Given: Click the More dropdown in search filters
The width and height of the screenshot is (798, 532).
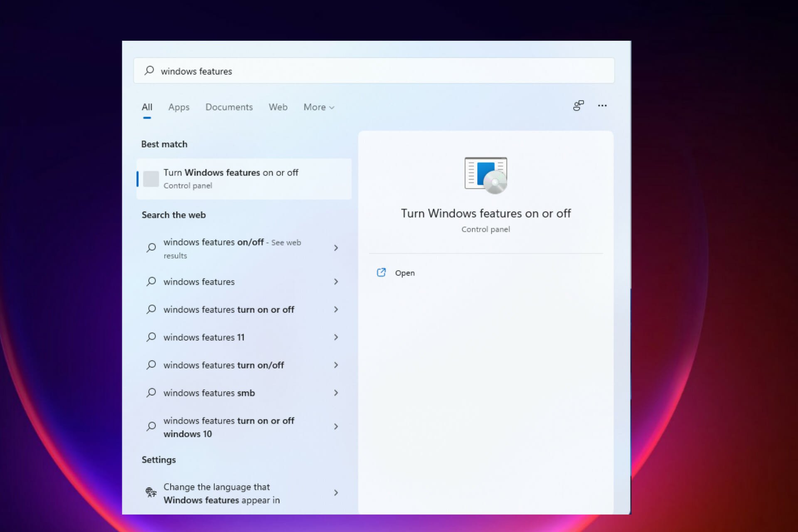Looking at the screenshot, I should [x=319, y=107].
